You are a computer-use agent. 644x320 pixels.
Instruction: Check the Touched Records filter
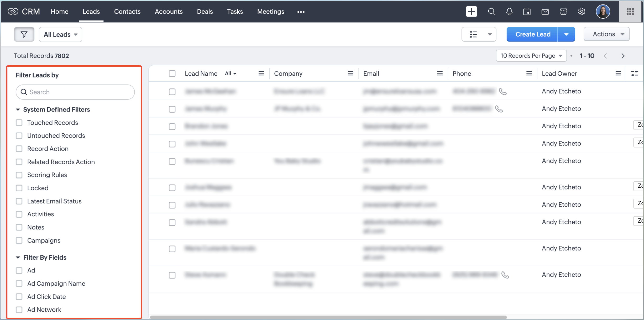point(19,123)
